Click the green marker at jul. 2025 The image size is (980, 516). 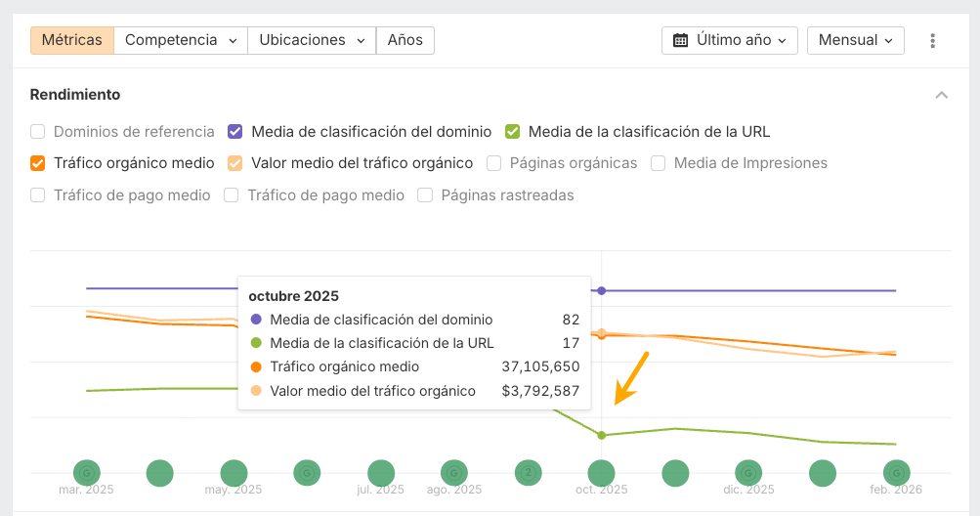click(x=381, y=473)
